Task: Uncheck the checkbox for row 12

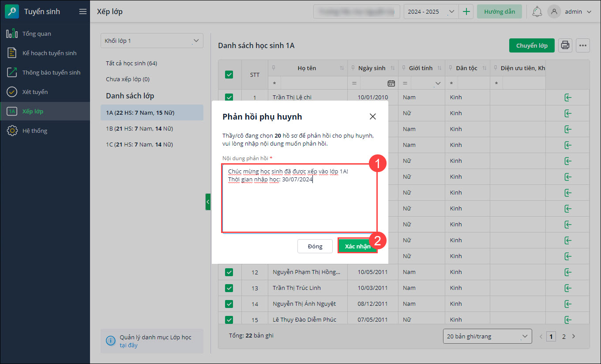Action: click(229, 272)
